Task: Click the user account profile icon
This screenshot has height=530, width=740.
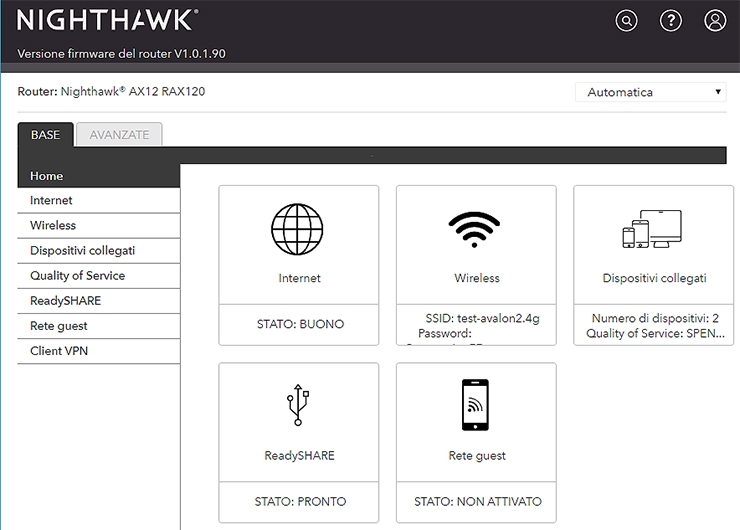Action: tap(715, 21)
